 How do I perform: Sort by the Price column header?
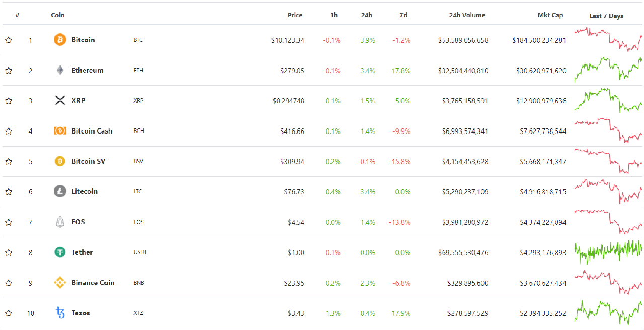[x=295, y=15]
